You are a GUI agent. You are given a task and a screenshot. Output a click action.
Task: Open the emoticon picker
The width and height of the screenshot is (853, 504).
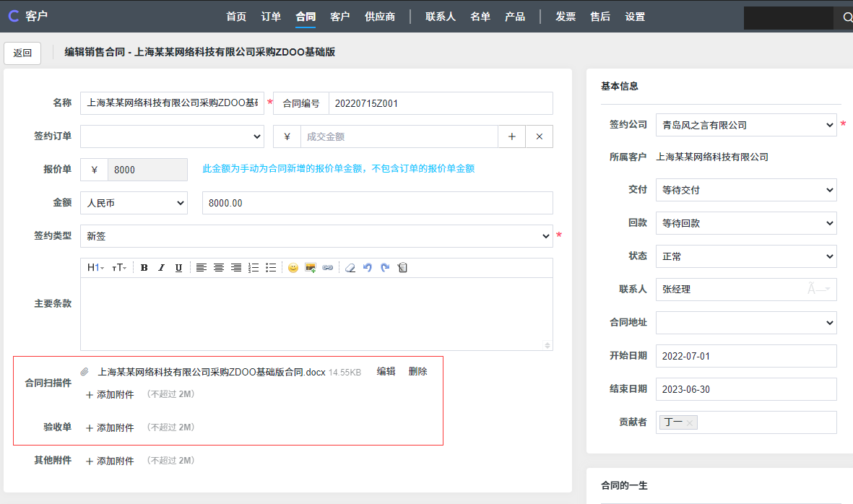point(293,267)
